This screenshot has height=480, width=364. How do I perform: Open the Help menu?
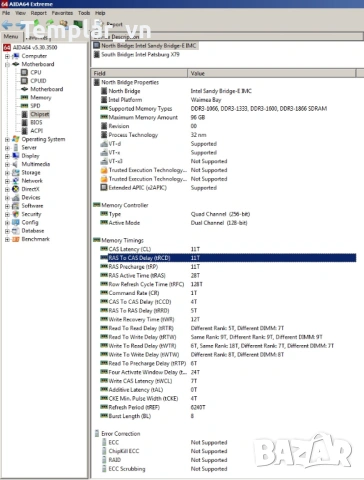100,13
